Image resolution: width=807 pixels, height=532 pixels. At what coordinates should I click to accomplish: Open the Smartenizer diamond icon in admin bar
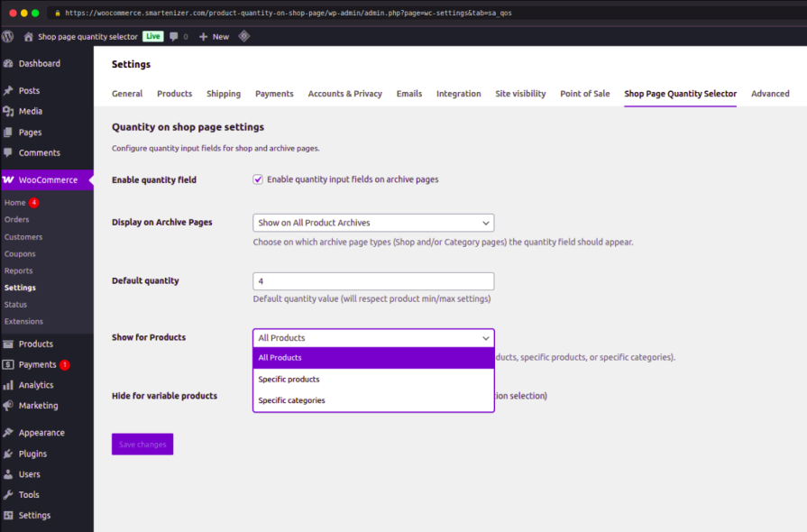click(x=243, y=36)
